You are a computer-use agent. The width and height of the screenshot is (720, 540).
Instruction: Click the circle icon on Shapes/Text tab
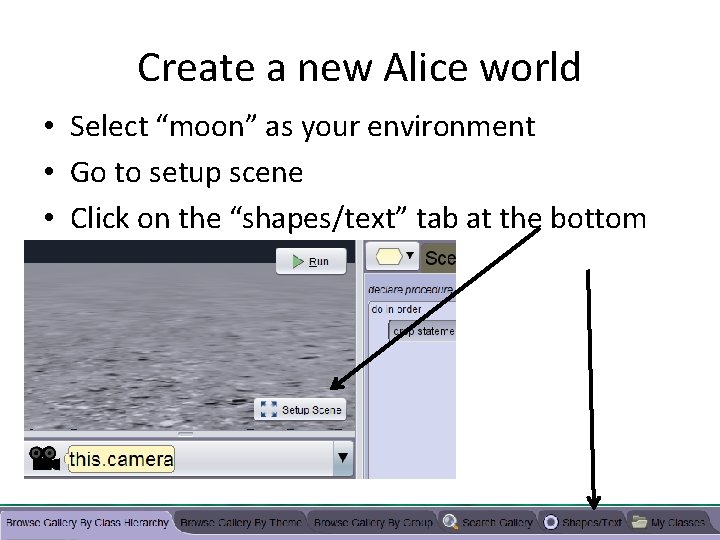coord(551,522)
